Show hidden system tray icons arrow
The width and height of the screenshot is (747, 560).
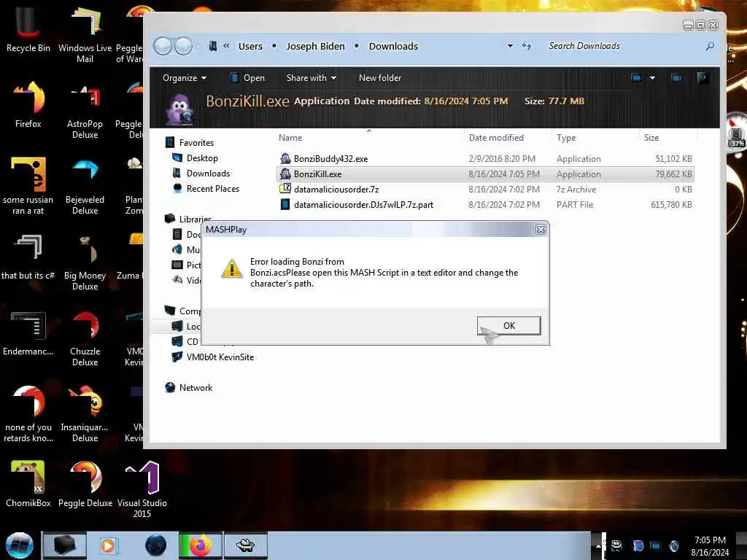coord(598,545)
